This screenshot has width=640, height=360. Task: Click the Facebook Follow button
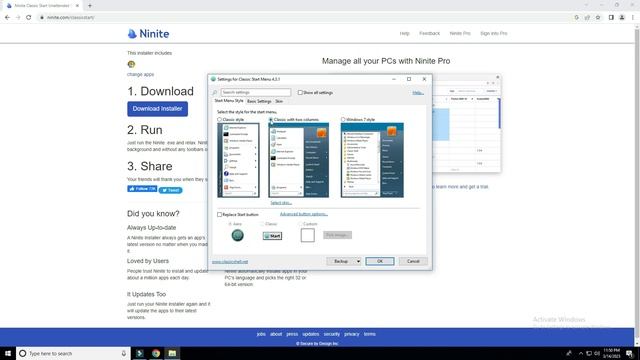142,189
